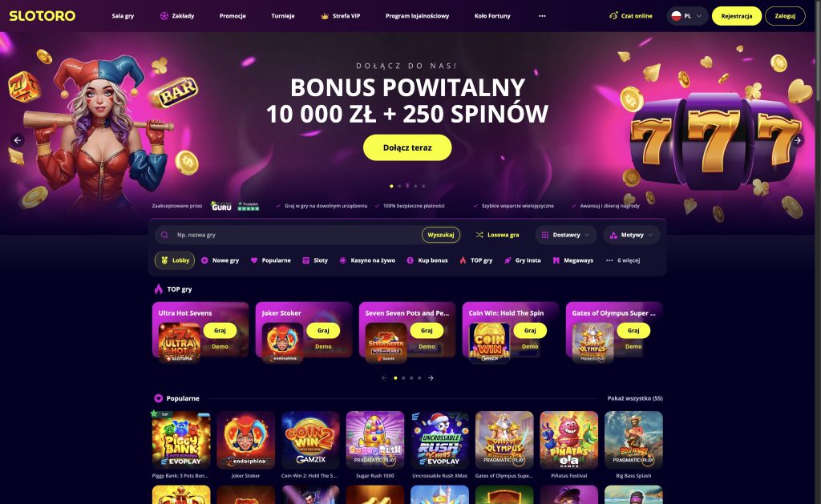
Task: Open the Promocje menu item
Action: (x=233, y=16)
